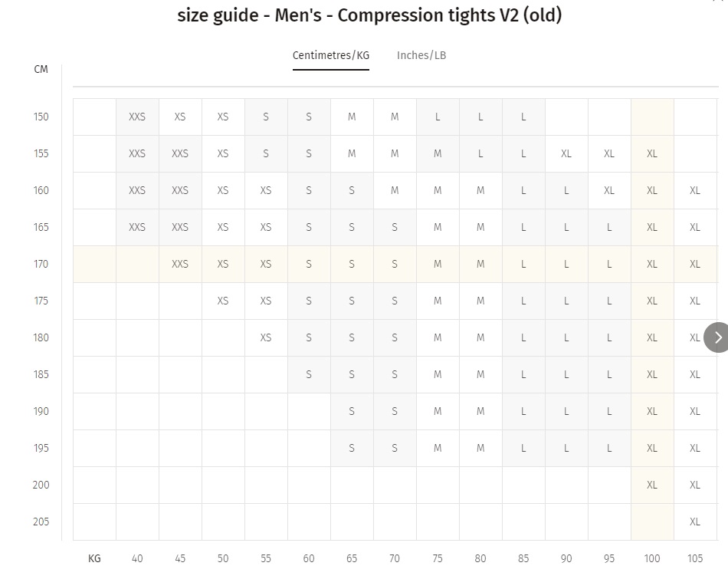The width and height of the screenshot is (728, 566).
Task: Click XXS cell at 150 cm, 40 kg
Action: [x=137, y=117]
